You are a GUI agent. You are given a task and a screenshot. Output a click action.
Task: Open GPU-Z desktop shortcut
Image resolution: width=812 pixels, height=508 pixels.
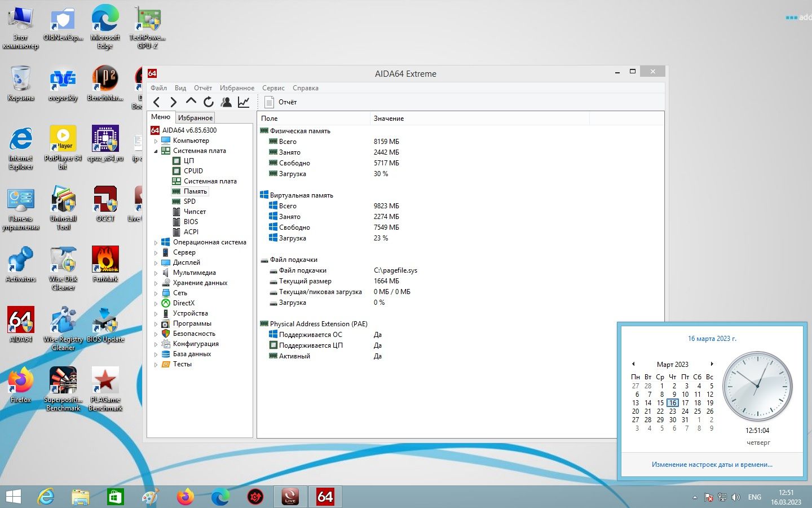click(147, 27)
